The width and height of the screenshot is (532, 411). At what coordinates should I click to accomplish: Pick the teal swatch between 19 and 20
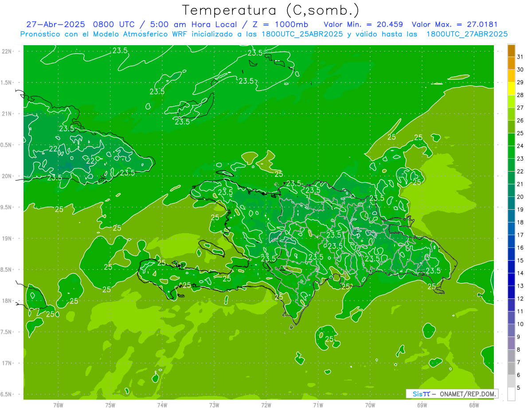click(511, 203)
